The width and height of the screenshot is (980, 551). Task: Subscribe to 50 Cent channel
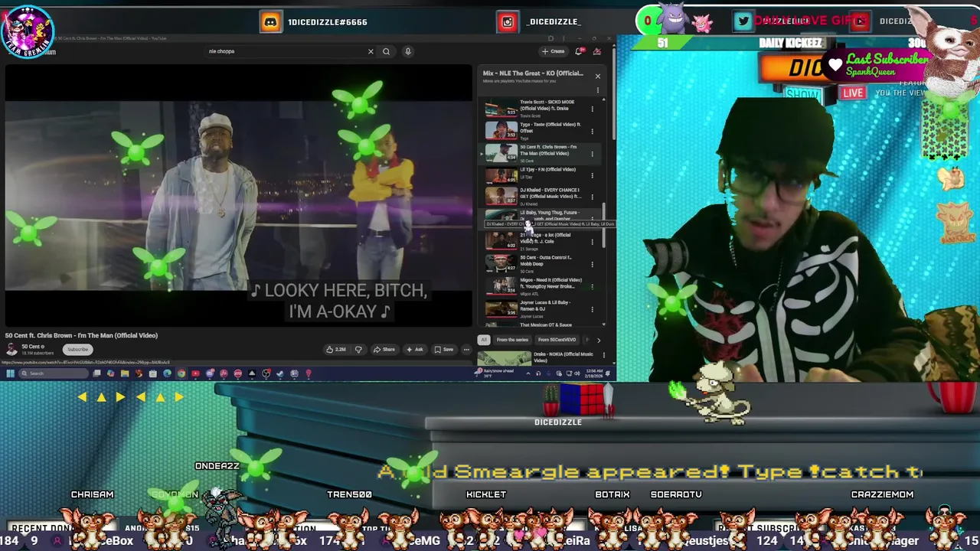click(x=77, y=350)
